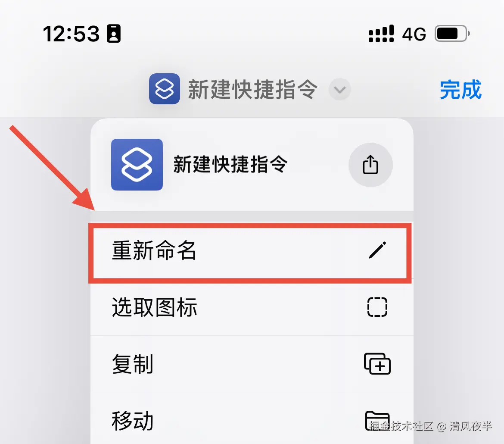Tap the ID card icon next to clock
The width and height of the screenshot is (504, 444).
point(114,34)
